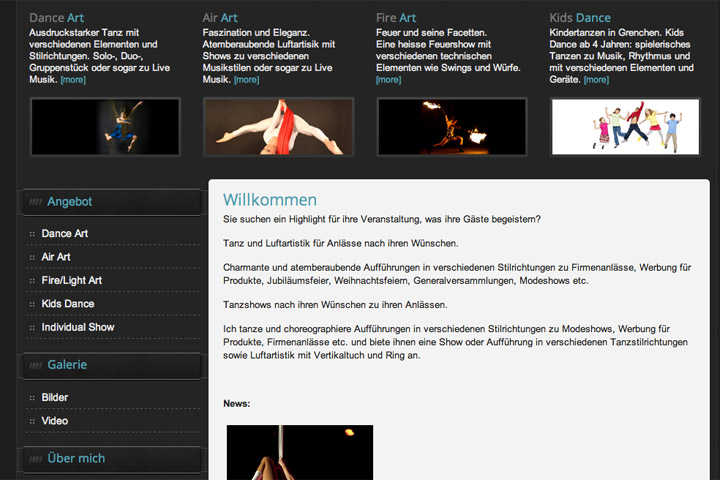Click the Über mich section header
This screenshot has width=720, height=480.
click(112, 459)
